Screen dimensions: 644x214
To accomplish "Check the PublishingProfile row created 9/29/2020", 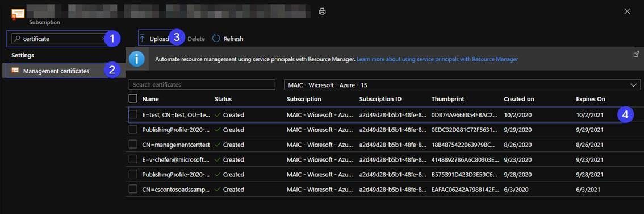I will [133, 130].
